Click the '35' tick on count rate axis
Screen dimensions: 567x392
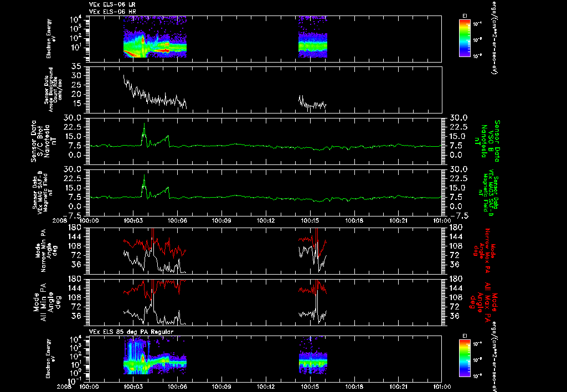pyautogui.click(x=76, y=66)
